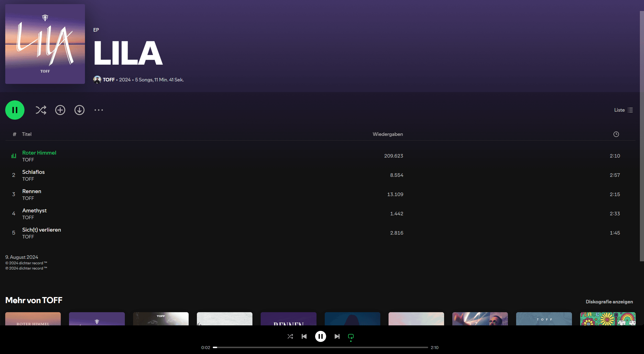Image resolution: width=644 pixels, height=354 pixels.
Task: Click the play count 209.623
Action: tap(394, 156)
